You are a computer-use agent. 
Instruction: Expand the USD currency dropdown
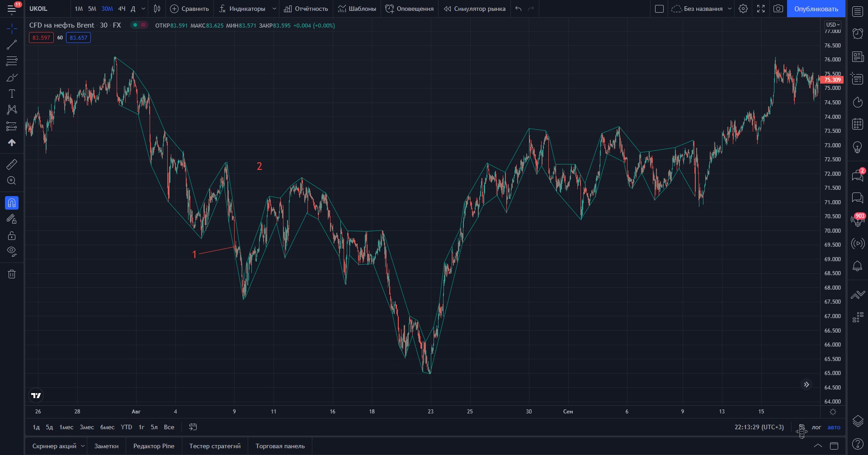click(832, 25)
